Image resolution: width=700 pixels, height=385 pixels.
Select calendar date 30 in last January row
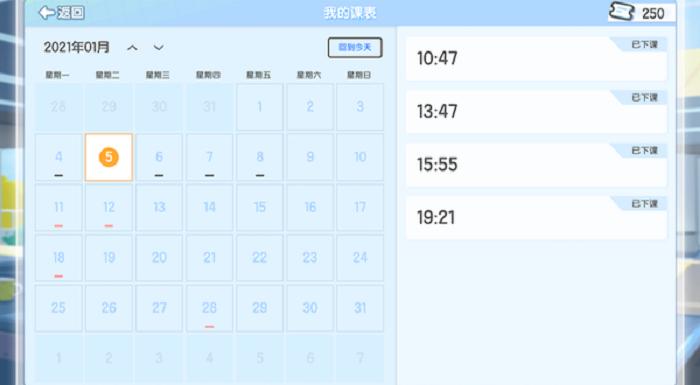[310, 308]
